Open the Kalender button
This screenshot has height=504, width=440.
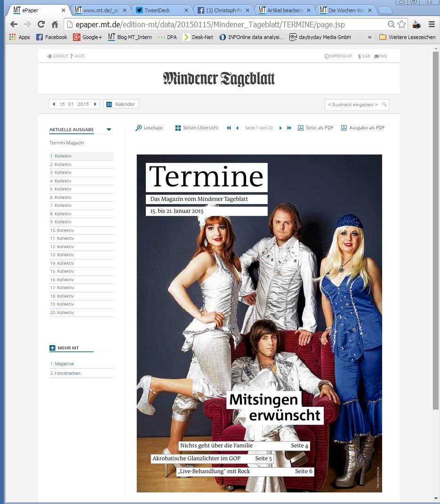[121, 104]
